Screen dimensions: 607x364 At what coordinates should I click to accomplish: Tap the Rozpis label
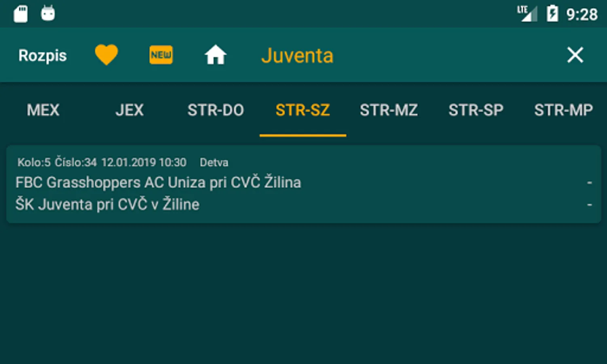pyautogui.click(x=42, y=55)
